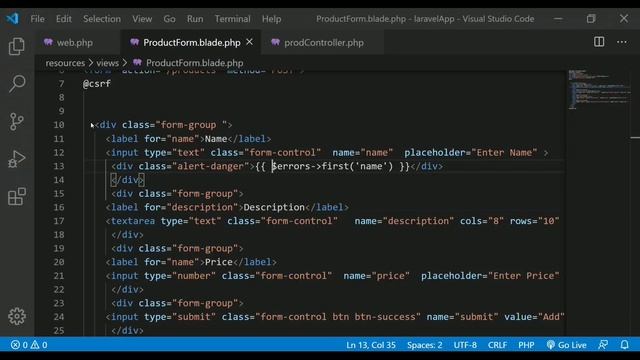Click "btn-success" class in line 24
This screenshot has height=360, width=640.
pyautogui.click(x=384, y=317)
